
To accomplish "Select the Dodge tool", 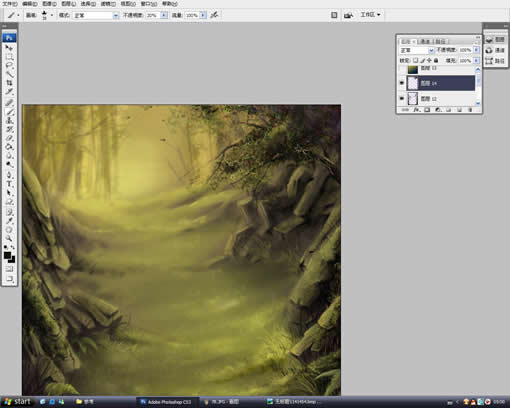I will 9,164.
